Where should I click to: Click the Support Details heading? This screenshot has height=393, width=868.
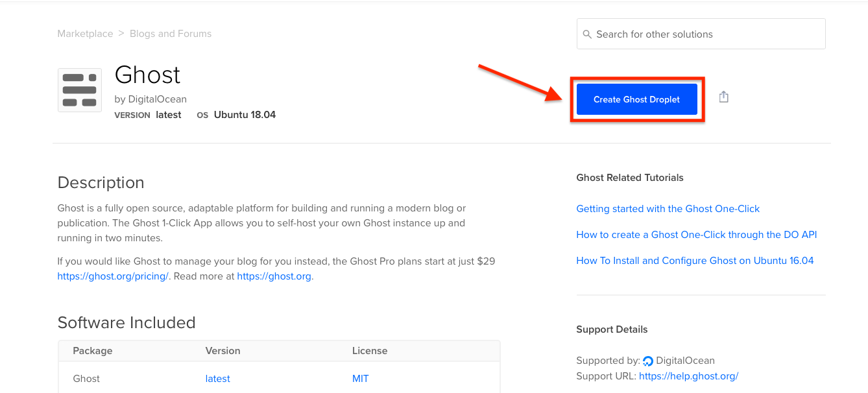tap(612, 329)
